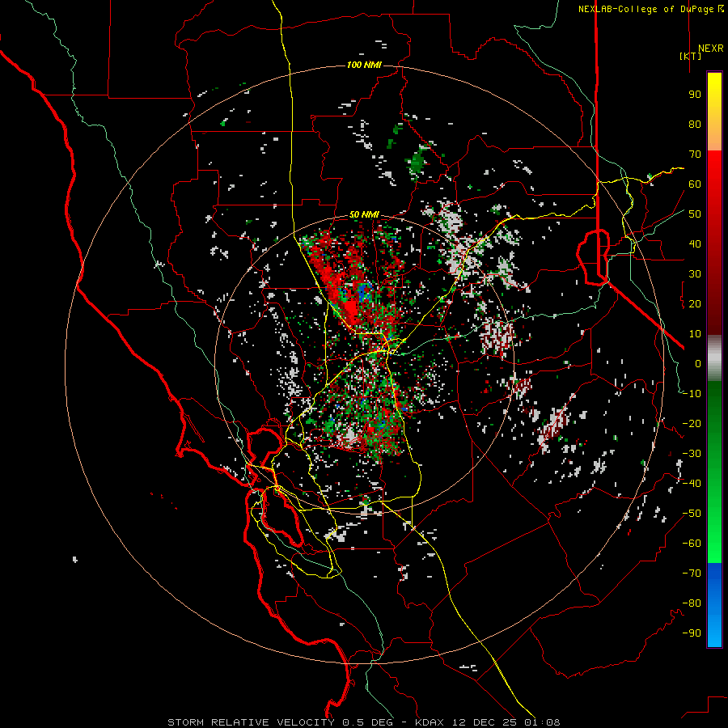The image size is (728, 728).
Task: Click the 50 value on the velocity scale
Action: [x=695, y=214]
